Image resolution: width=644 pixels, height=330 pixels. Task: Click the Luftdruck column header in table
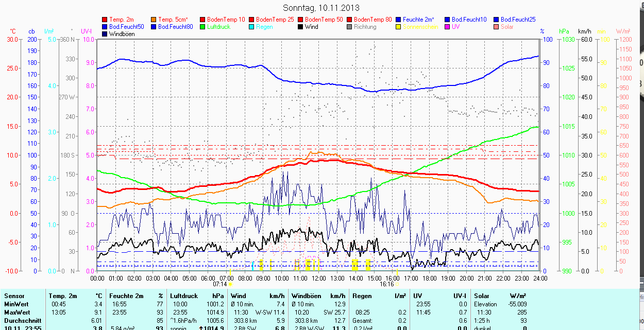(x=183, y=296)
